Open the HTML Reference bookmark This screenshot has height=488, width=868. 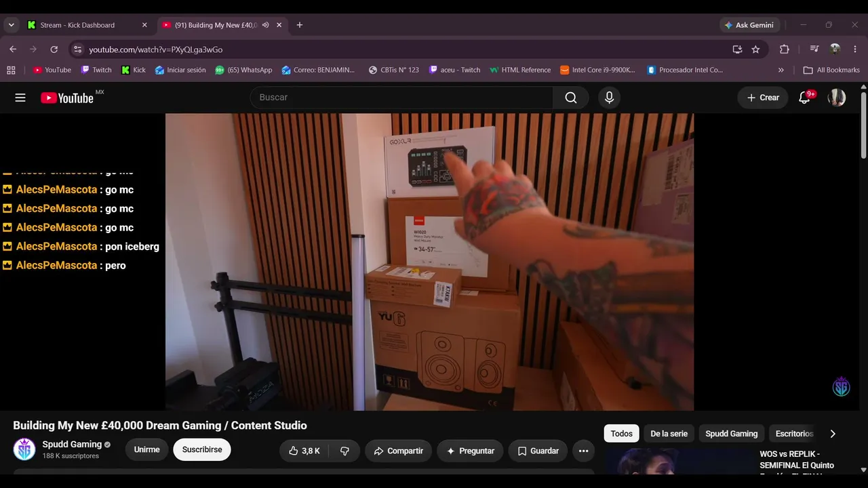click(520, 70)
